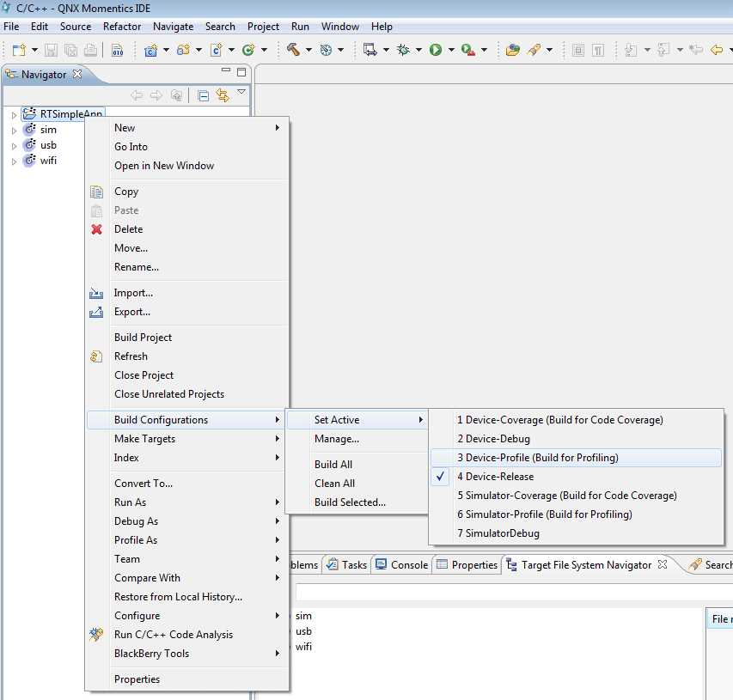Click the New file toolbar icon
The width and height of the screenshot is (733, 700).
point(18,50)
